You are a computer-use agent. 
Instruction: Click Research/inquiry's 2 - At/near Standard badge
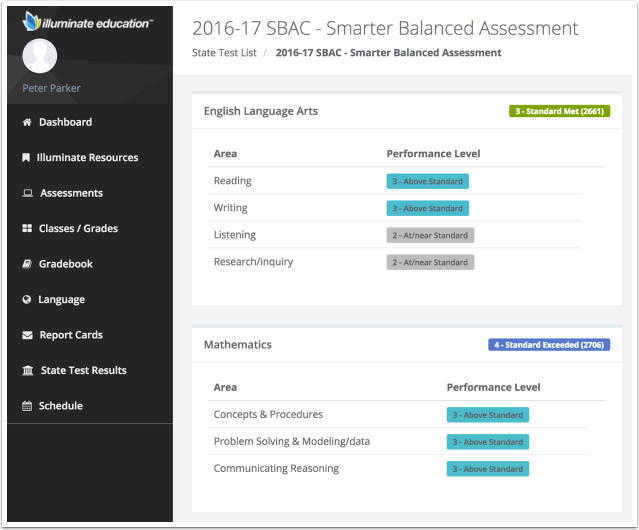pos(430,262)
